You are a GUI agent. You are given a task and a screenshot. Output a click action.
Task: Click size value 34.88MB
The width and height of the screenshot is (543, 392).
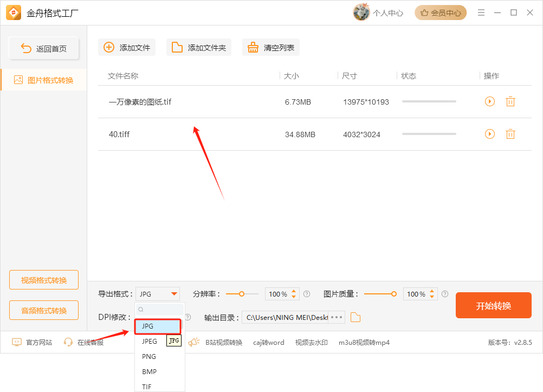coord(300,134)
